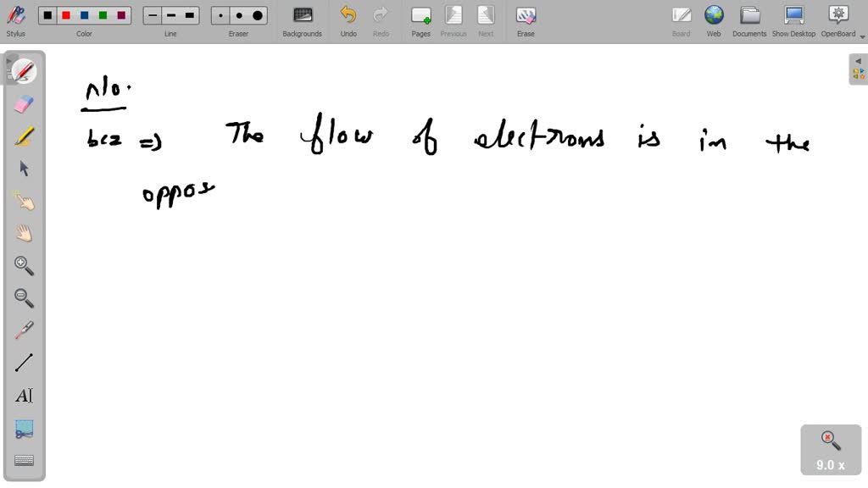Switch to Board mode

coord(681,21)
